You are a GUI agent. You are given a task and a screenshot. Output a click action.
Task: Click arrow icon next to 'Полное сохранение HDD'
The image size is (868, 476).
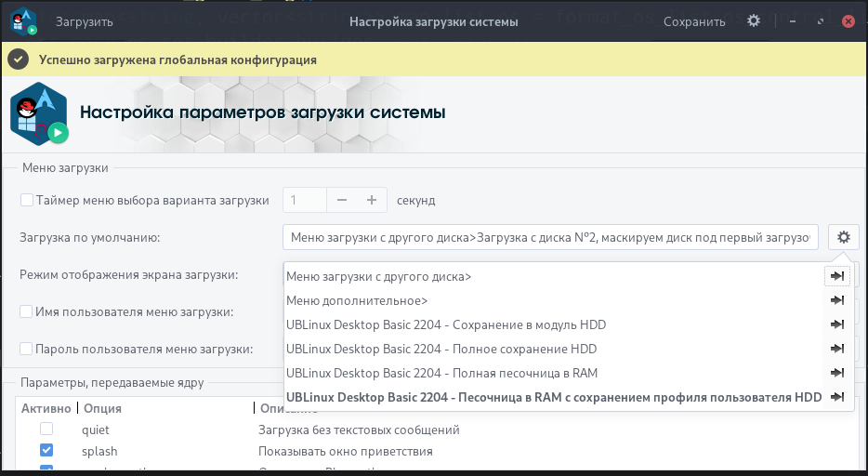click(836, 349)
